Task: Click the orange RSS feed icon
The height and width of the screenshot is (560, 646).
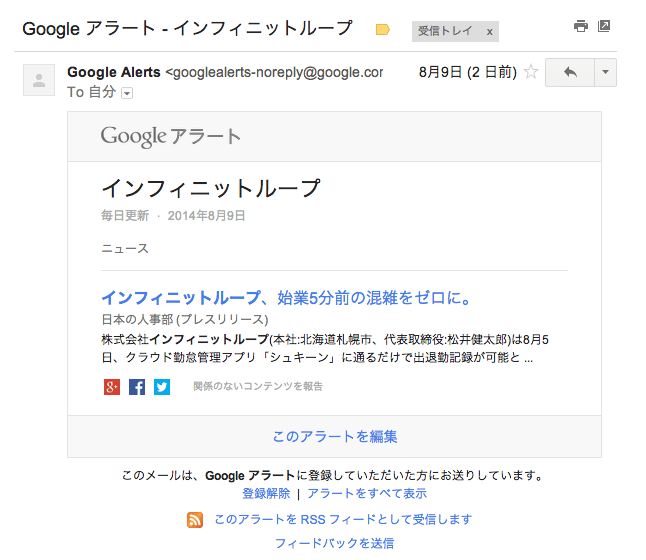Action: [195, 520]
